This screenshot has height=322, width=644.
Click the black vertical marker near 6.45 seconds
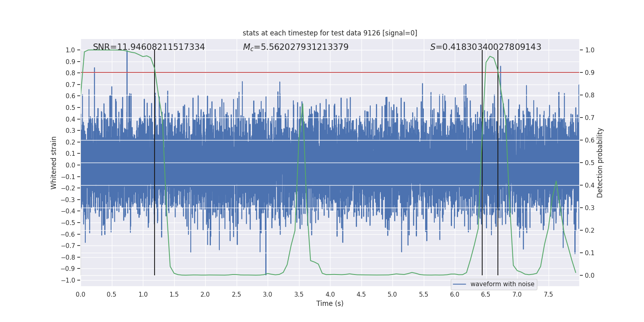click(x=482, y=242)
